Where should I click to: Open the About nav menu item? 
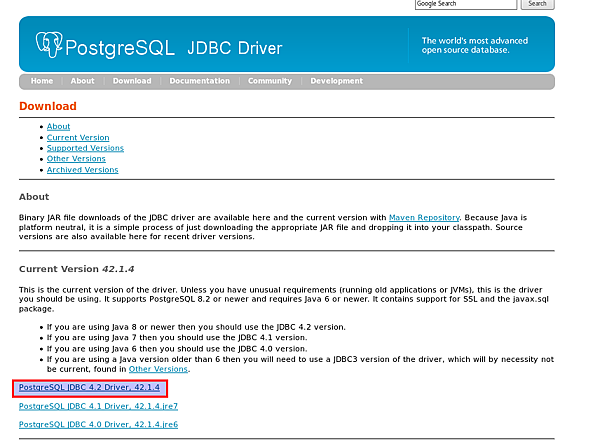point(82,81)
